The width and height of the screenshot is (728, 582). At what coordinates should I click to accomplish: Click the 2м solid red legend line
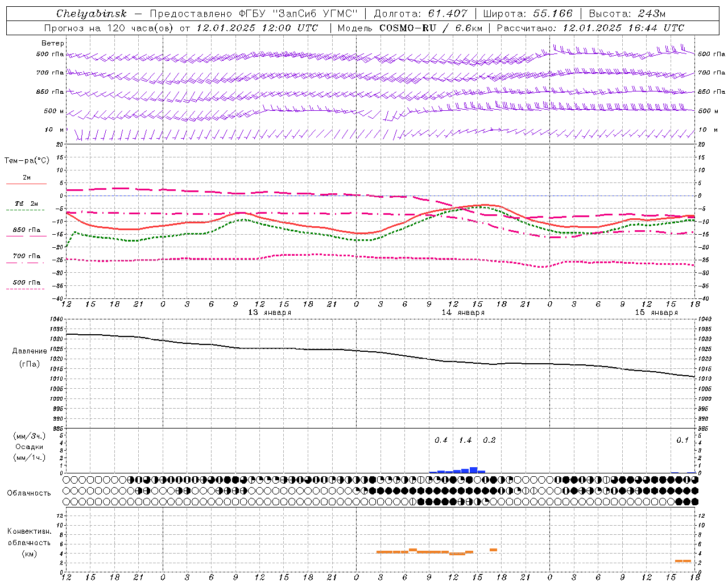(x=27, y=184)
